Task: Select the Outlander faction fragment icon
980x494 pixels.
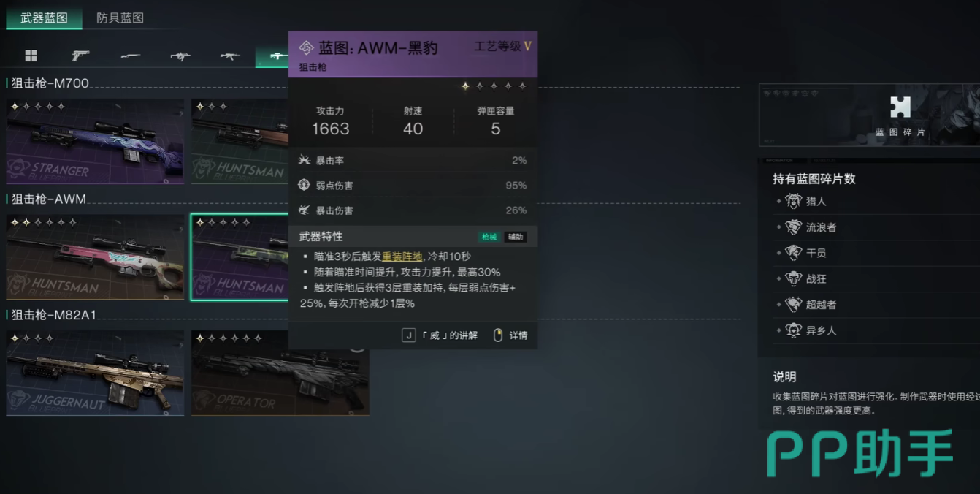Action: coord(794,330)
